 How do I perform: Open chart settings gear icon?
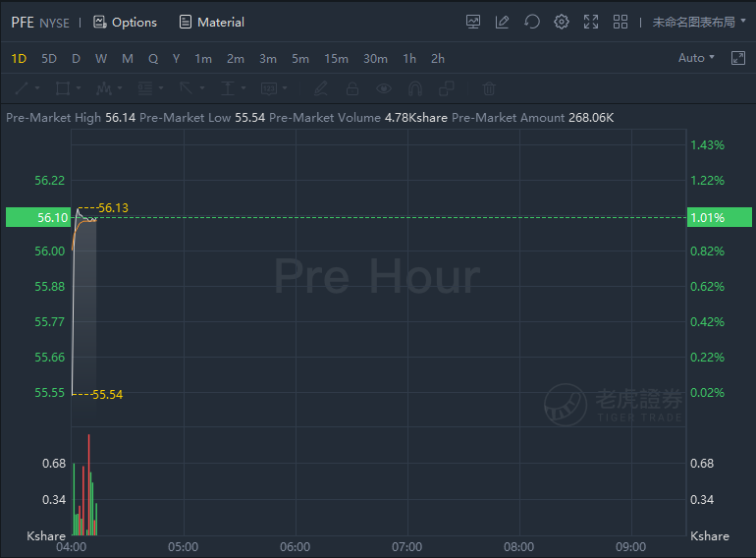562,22
